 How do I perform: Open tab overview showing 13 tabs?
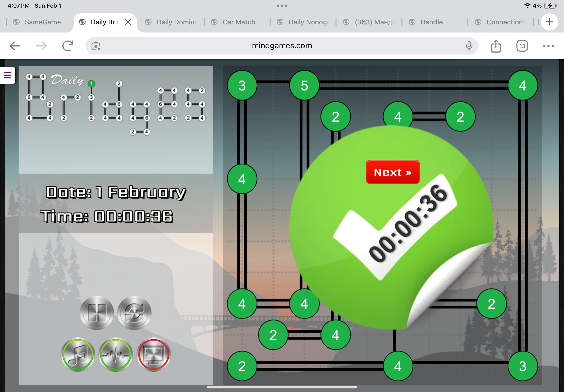pos(522,46)
